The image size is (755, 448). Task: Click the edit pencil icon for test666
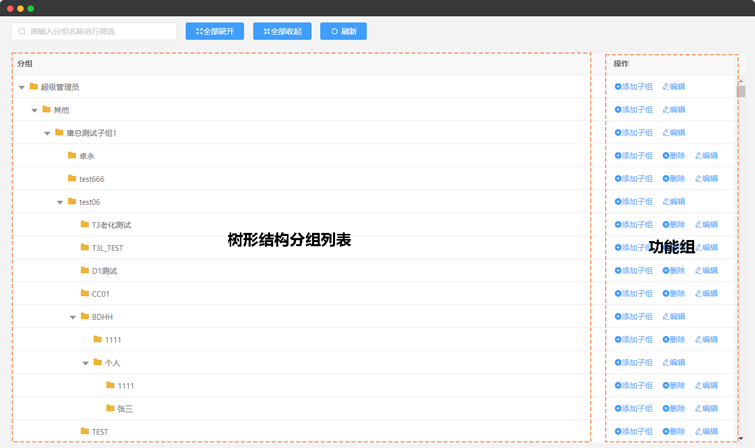click(698, 179)
